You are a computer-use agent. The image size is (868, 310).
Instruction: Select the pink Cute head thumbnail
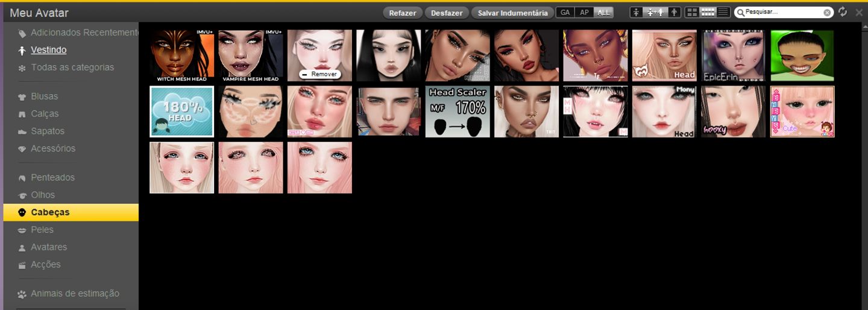(802, 112)
